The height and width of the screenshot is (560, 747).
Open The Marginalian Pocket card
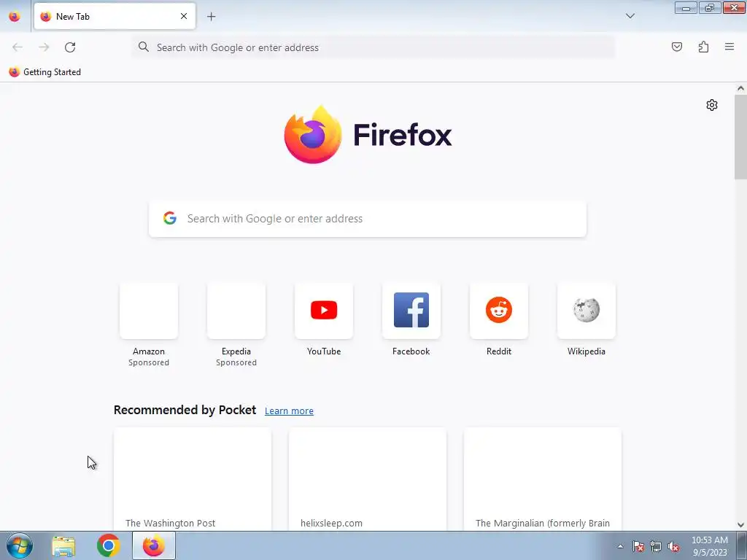click(x=543, y=479)
